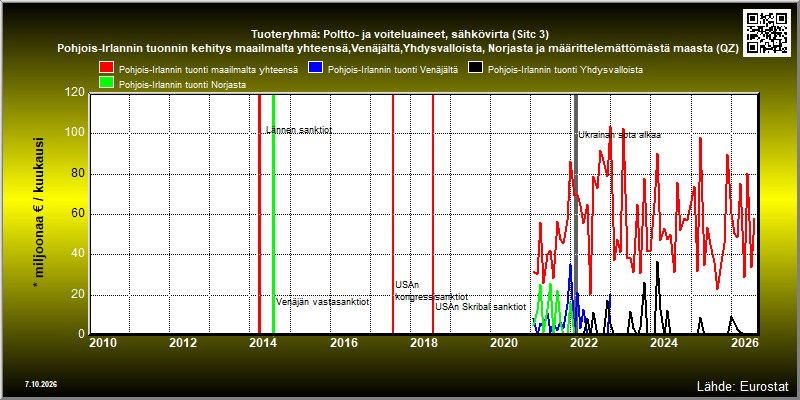Click the x-axis year 2024

click(x=664, y=343)
